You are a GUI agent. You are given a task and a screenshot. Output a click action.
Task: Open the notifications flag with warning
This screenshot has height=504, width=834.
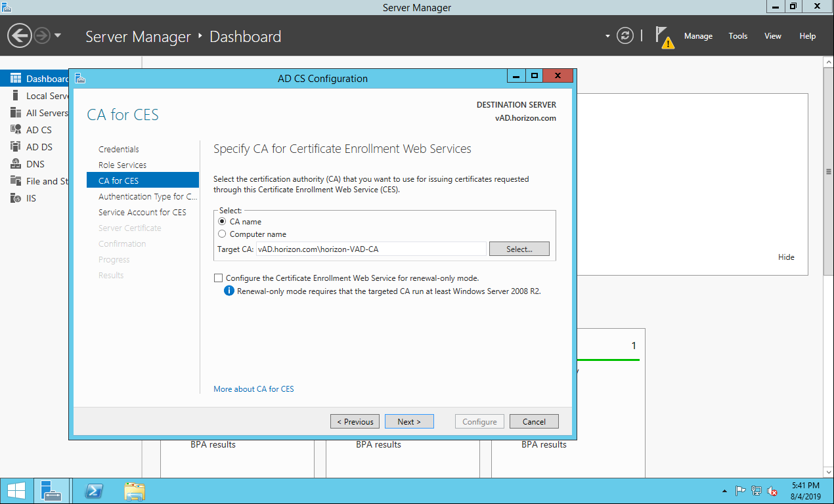click(x=664, y=37)
